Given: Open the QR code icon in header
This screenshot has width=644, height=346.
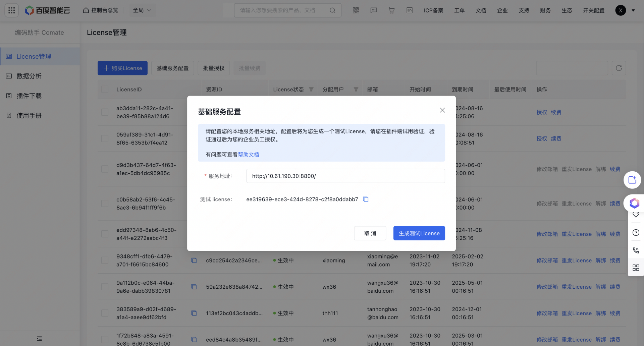Looking at the screenshot, I should [x=356, y=10].
